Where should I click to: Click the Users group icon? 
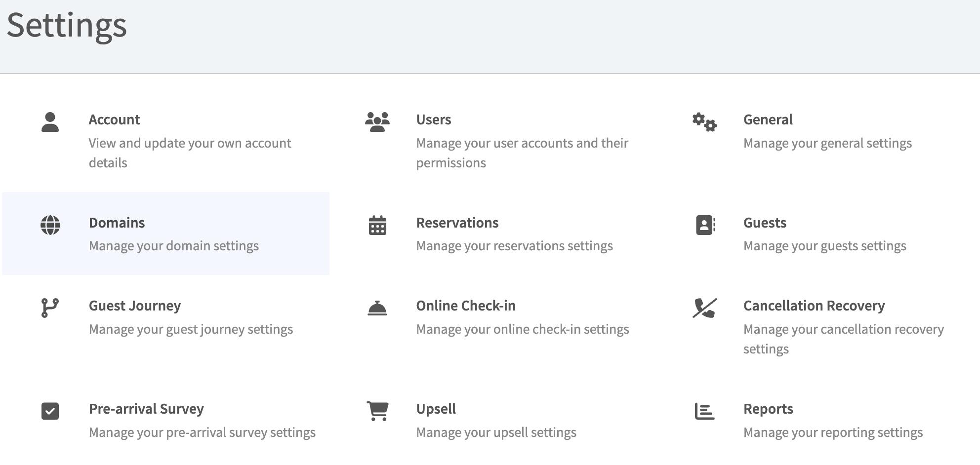[x=377, y=122]
